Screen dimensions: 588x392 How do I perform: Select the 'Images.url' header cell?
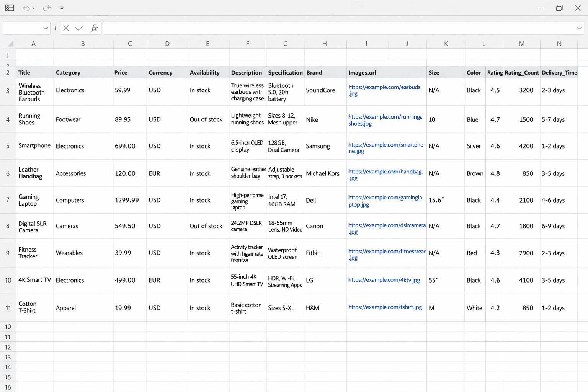tap(387, 73)
